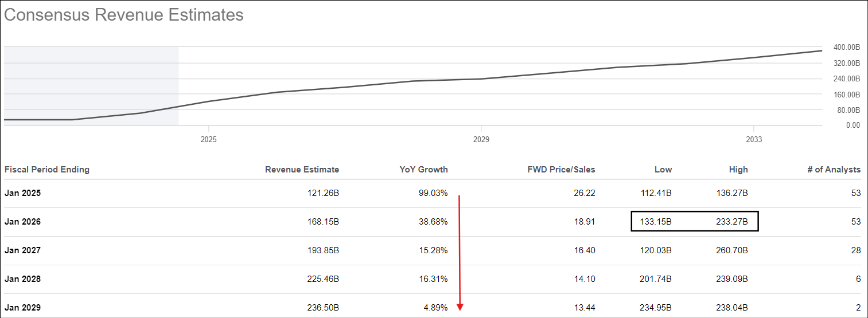Click the 133.15B low estimate cell
The height and width of the screenshot is (318, 868).
[x=655, y=222]
